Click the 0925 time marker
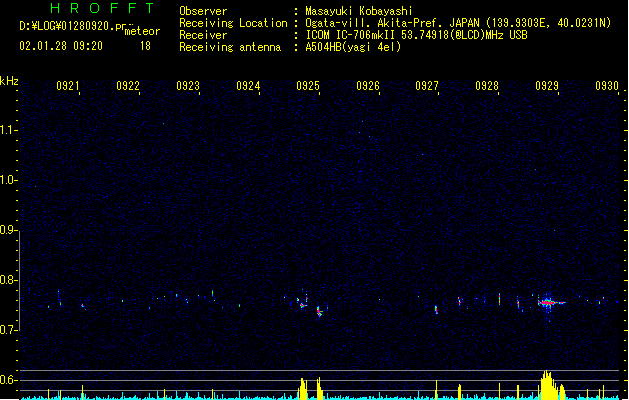629x400 pixels. tap(308, 86)
